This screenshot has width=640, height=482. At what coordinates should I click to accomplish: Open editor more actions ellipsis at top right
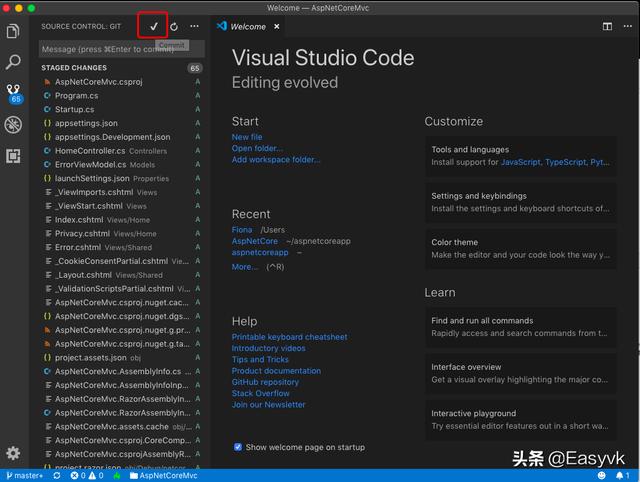click(628, 27)
